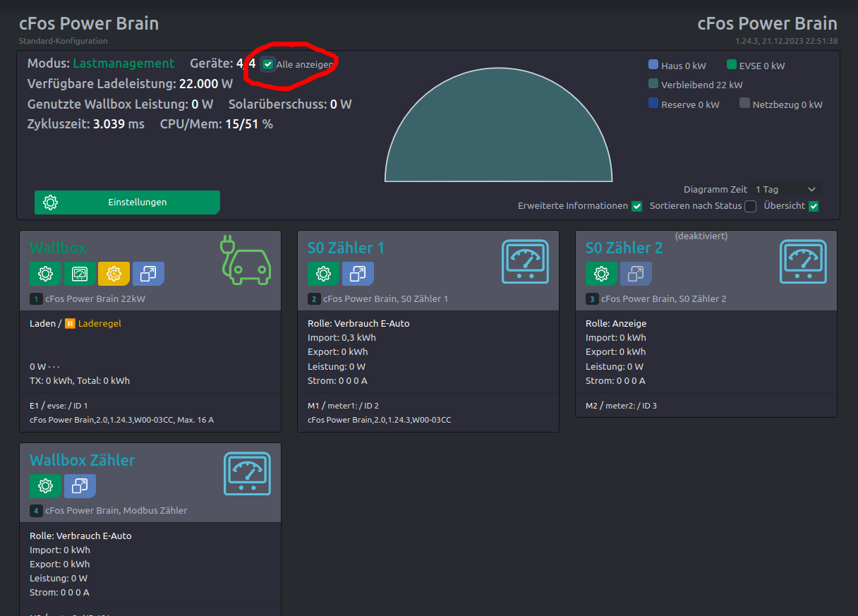Screen dimensions: 858x616
Task: Click the Verbleibend legend color swatch
Action: (x=653, y=84)
